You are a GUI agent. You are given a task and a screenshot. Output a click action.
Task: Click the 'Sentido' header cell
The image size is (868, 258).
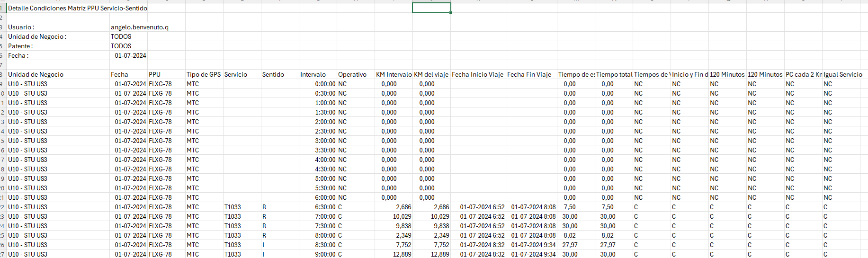coord(273,74)
